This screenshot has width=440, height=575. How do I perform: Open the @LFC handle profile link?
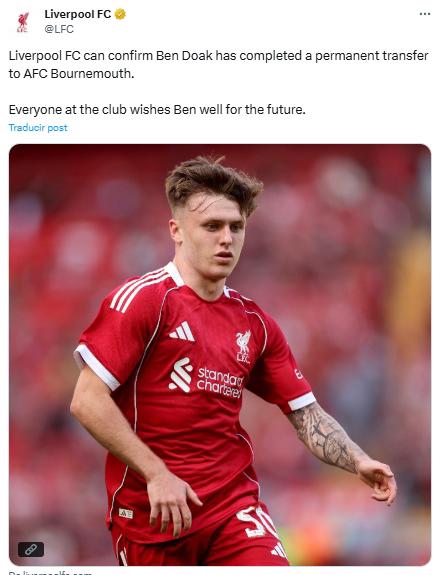tap(59, 29)
